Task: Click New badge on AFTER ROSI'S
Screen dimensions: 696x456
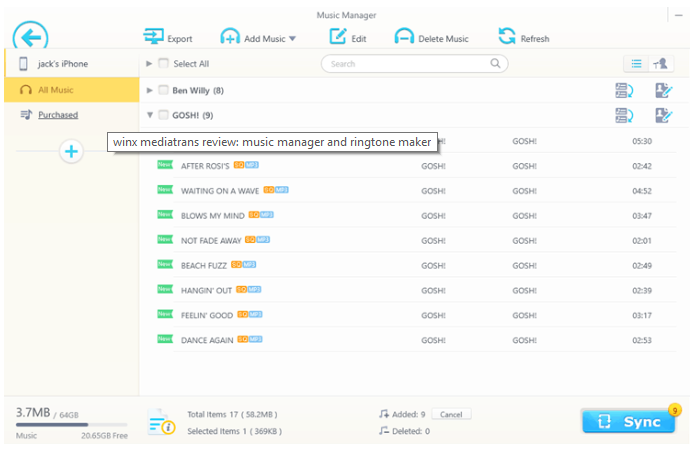Action: pyautogui.click(x=165, y=165)
